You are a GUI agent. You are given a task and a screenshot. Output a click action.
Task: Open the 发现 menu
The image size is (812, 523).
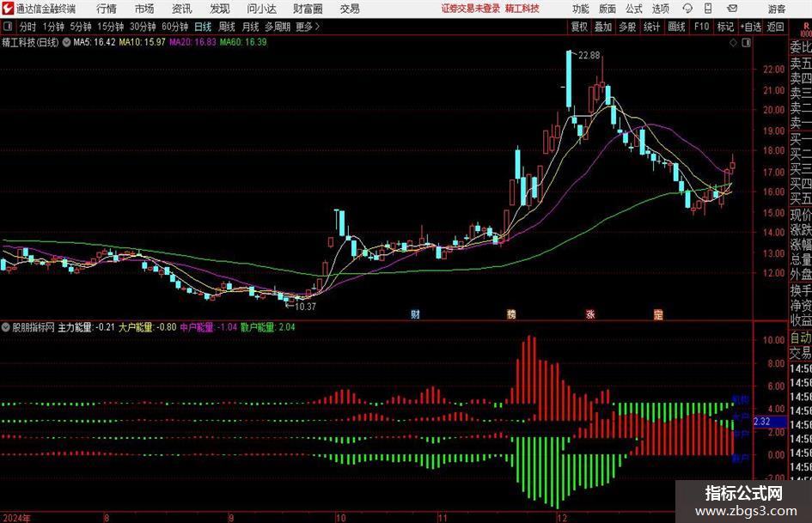(220, 9)
